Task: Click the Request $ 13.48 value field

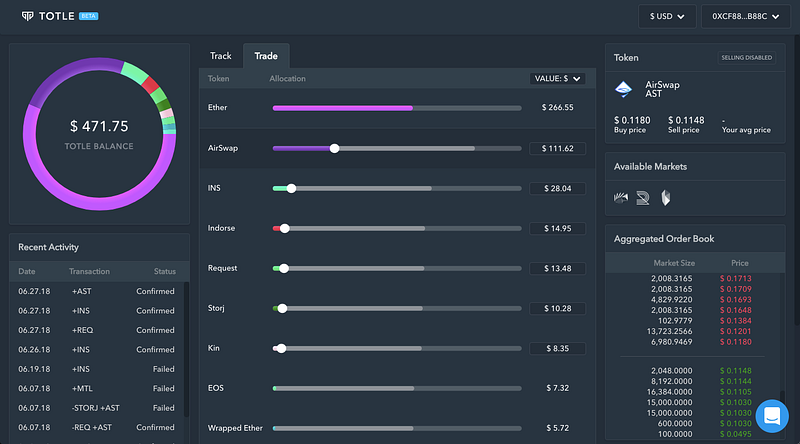Action: click(557, 268)
